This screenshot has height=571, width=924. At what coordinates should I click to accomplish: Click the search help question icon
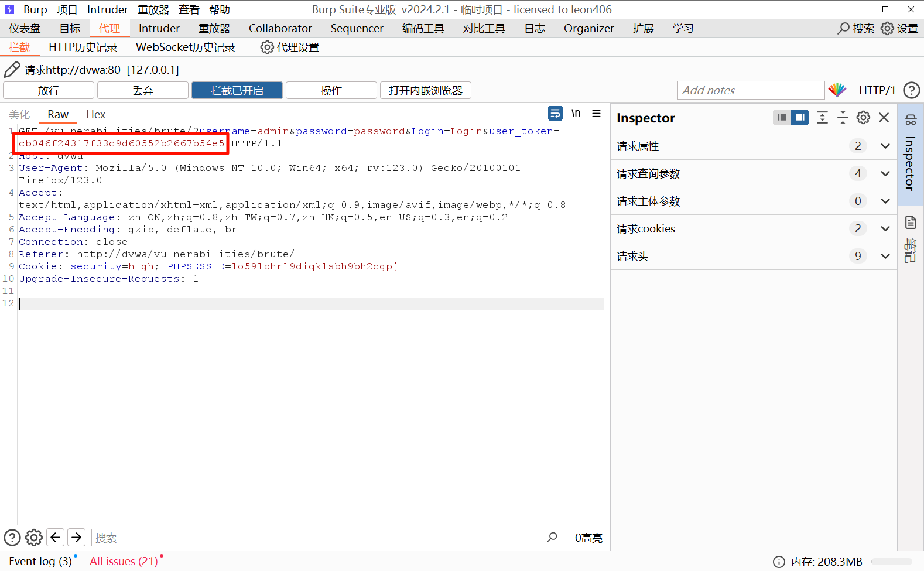[12, 538]
